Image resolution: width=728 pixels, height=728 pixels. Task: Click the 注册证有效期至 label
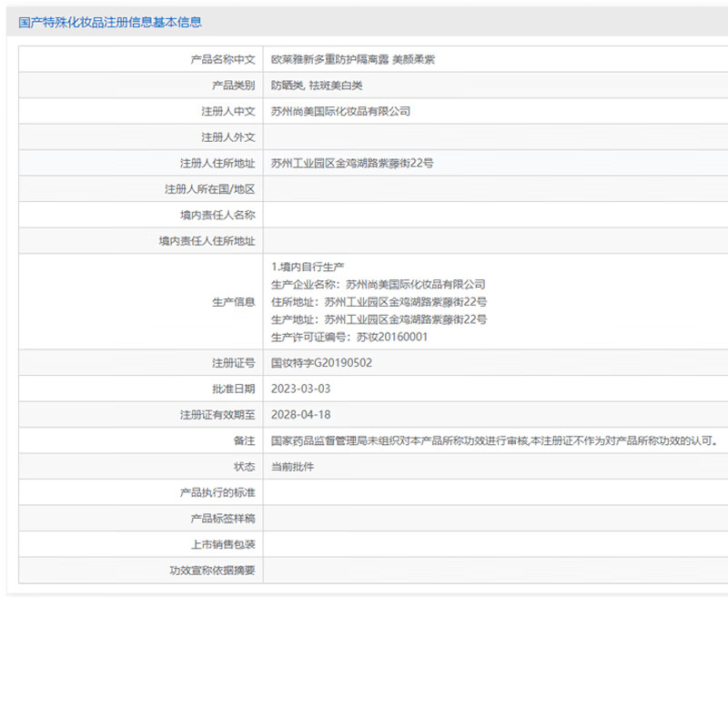(x=217, y=415)
